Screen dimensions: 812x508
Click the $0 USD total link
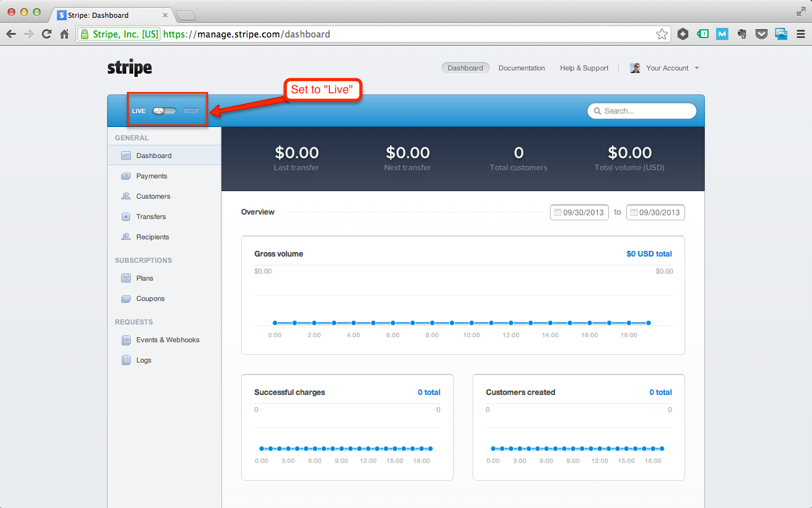(x=649, y=254)
